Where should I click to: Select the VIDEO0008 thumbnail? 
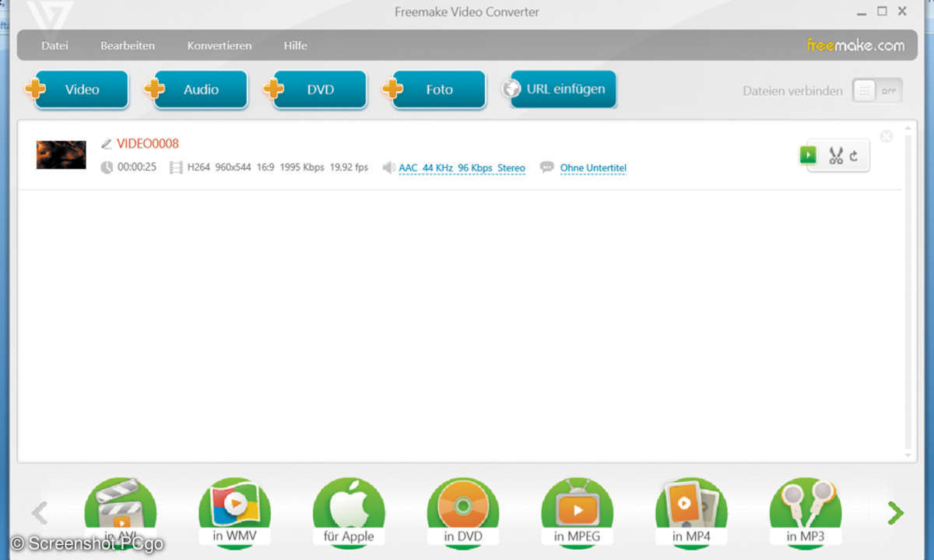coord(61,154)
